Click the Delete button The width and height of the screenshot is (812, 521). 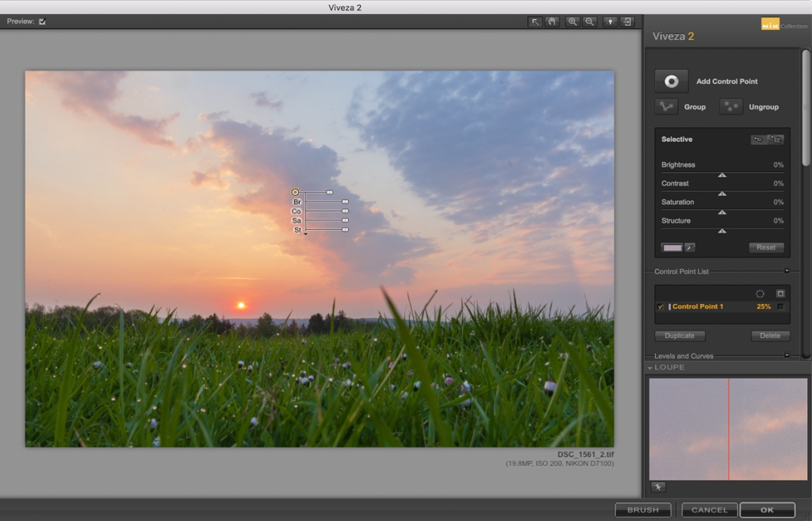coord(770,335)
